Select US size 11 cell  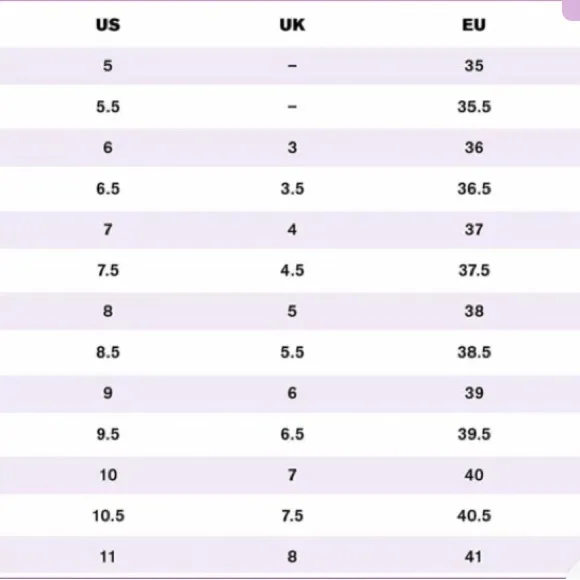click(108, 557)
